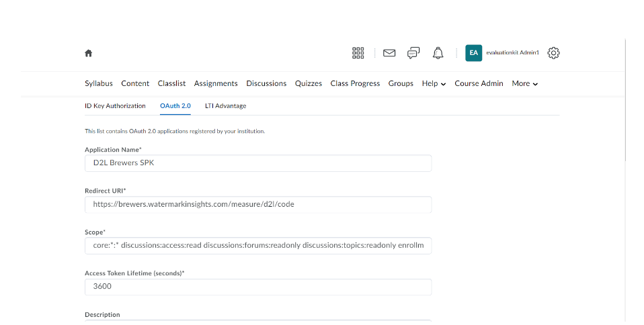This screenshot has height=325, width=644.
Task: Open update alerts bell icon
Action: [x=438, y=53]
